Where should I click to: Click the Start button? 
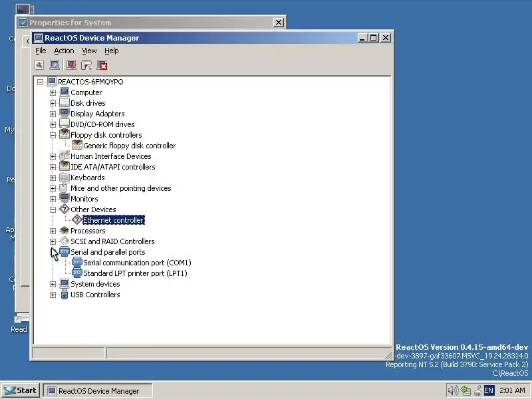tap(21, 390)
